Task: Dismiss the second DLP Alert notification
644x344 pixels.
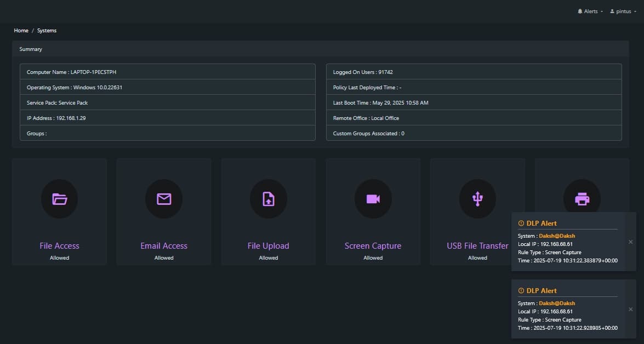Action: (x=630, y=309)
